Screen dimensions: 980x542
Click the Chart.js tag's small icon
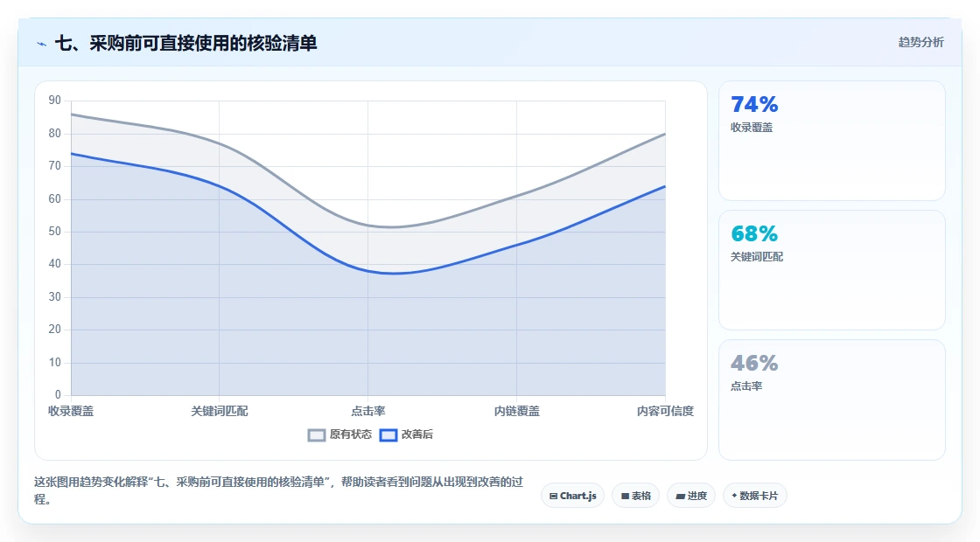(553, 497)
